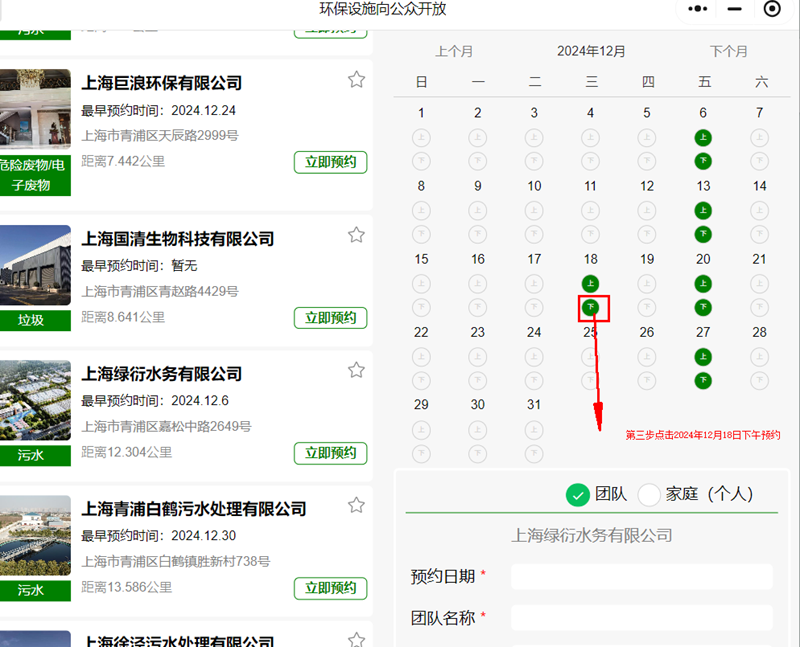Select the 团队 booking type radio
800x647 pixels.
point(578,495)
